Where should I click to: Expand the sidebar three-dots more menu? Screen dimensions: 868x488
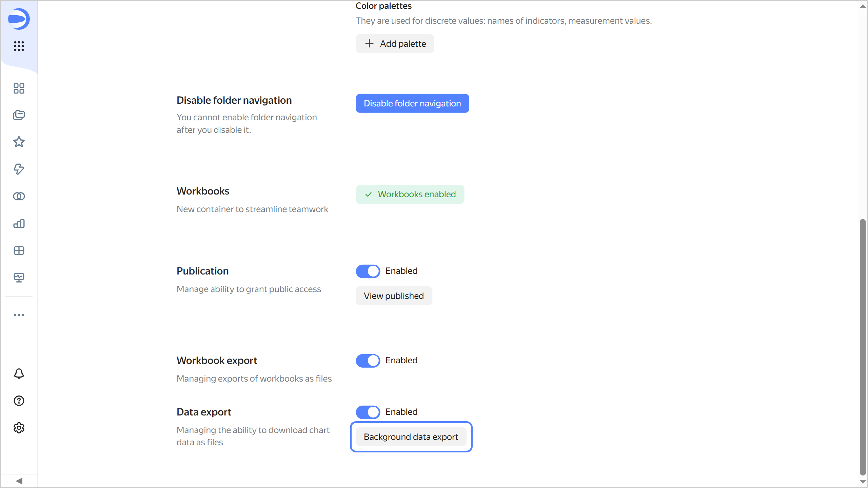[19, 315]
